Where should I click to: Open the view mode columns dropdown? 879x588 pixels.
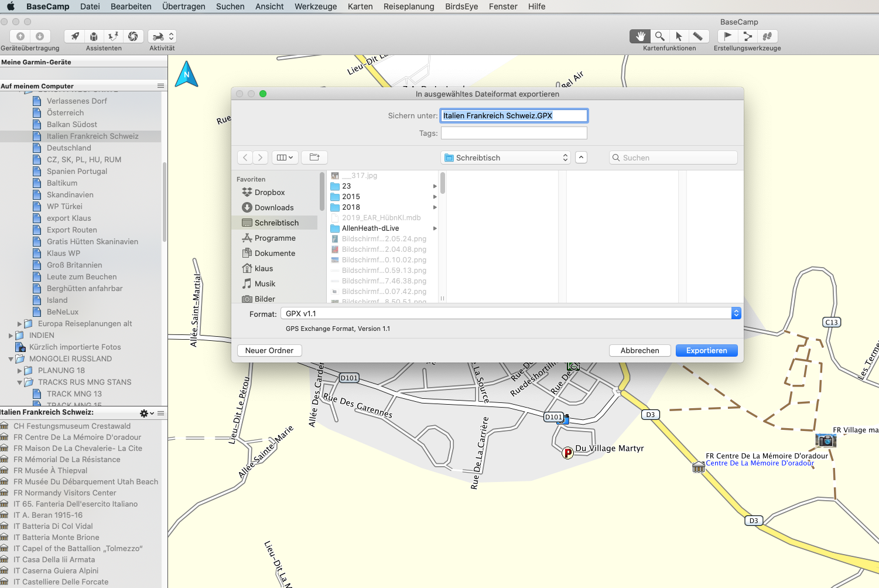pos(285,158)
